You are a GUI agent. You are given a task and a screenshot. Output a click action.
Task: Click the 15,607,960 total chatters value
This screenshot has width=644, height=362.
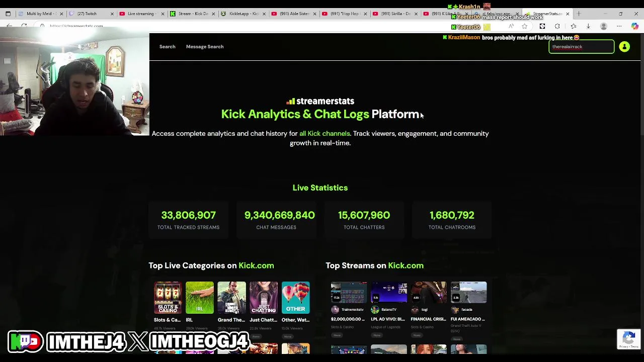(364, 215)
